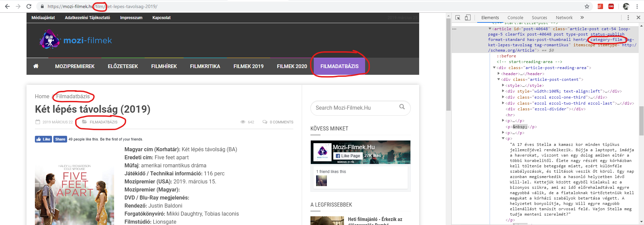Click Adatkezelési Tájékoztató link
Viewport: 644px width, 225px height.
coord(88,18)
